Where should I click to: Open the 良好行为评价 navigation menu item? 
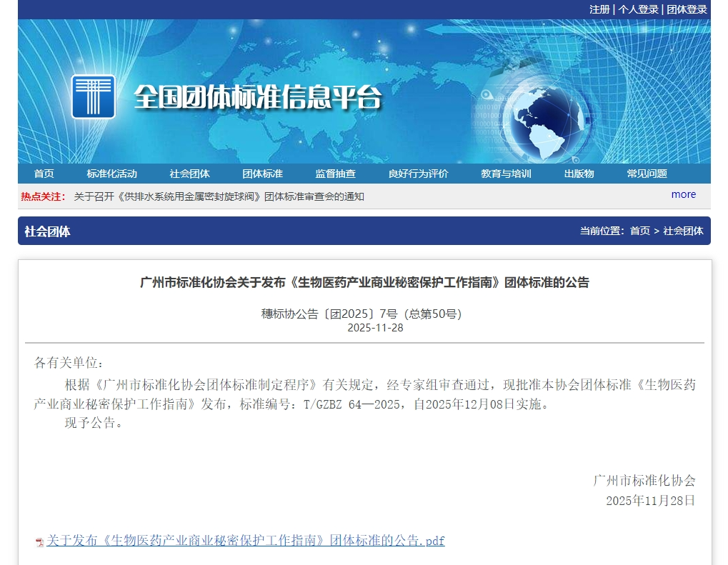click(418, 174)
